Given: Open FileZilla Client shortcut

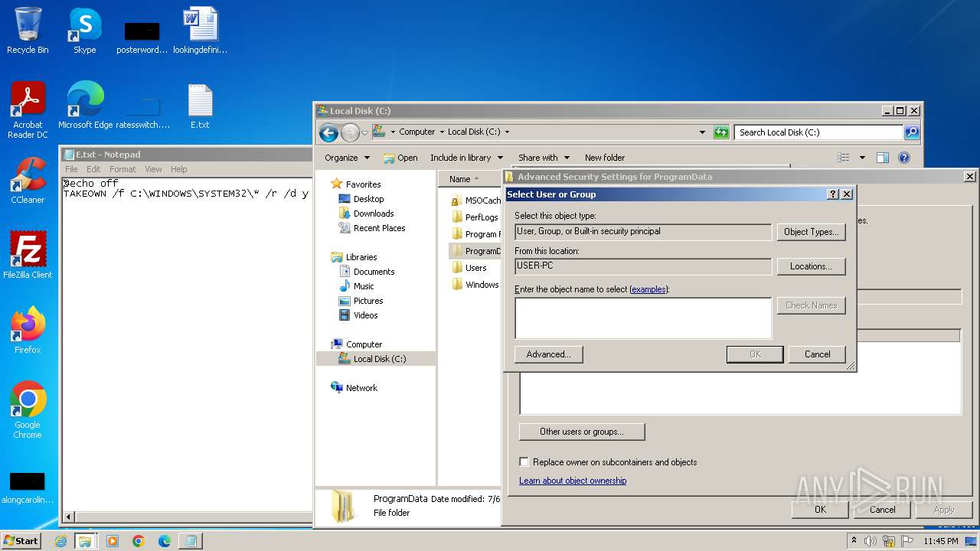Looking at the screenshot, I should pos(28,255).
